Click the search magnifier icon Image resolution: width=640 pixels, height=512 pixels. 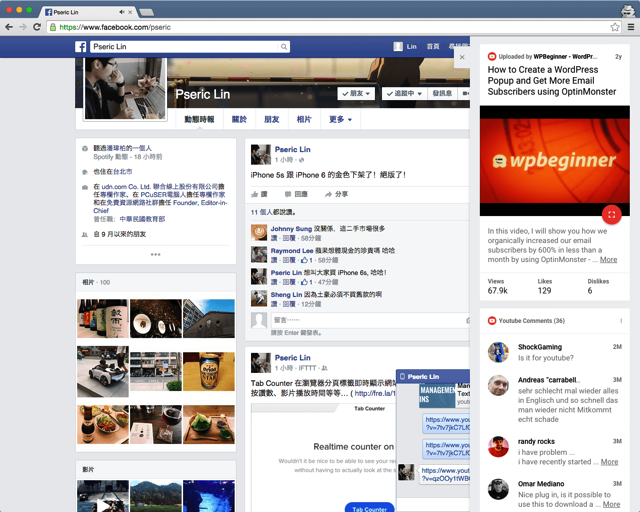point(284,47)
